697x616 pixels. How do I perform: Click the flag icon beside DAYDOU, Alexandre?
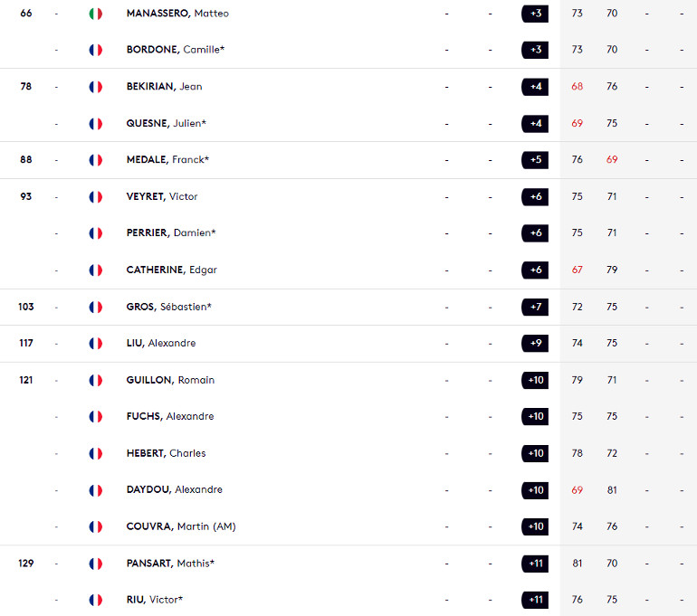coord(96,490)
